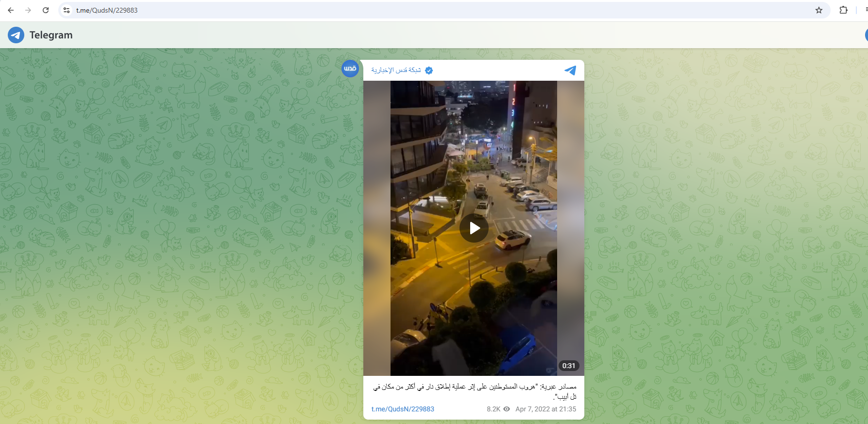Click the post date Apr 7, 2022
This screenshot has width=868, height=424.
point(545,409)
